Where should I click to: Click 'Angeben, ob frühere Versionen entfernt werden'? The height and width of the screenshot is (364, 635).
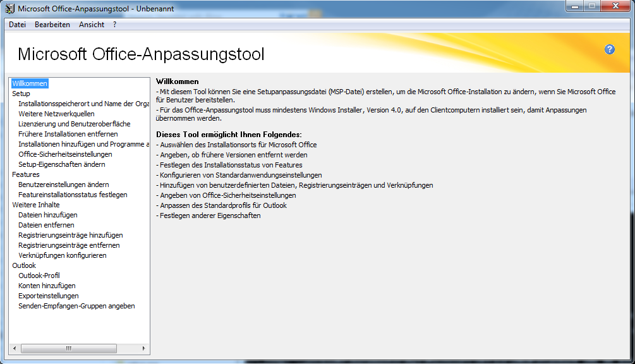pos(232,155)
